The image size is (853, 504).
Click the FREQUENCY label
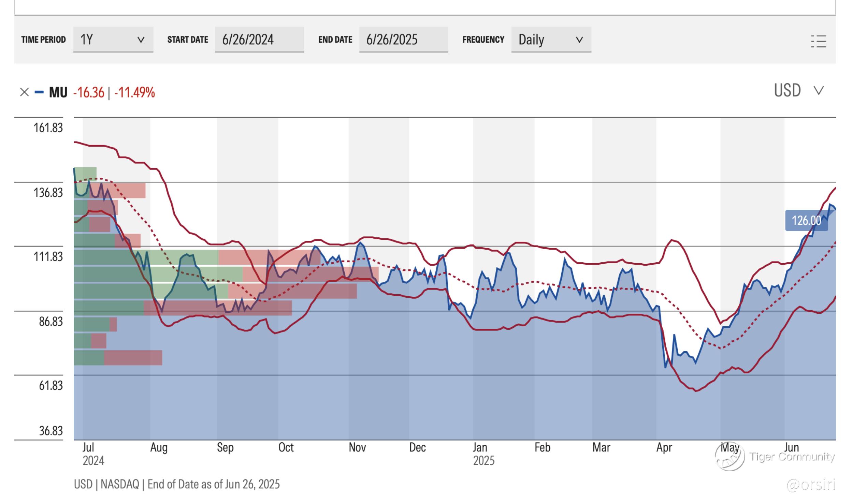tap(483, 40)
